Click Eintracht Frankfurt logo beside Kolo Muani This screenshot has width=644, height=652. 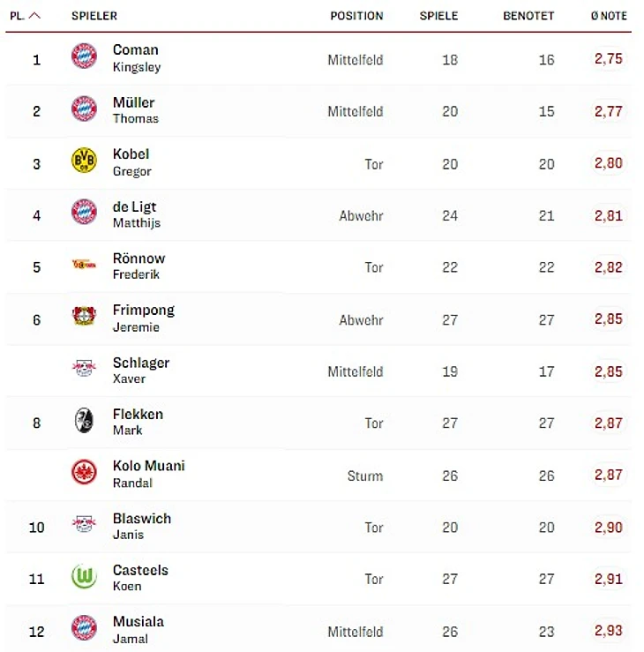coord(84,473)
